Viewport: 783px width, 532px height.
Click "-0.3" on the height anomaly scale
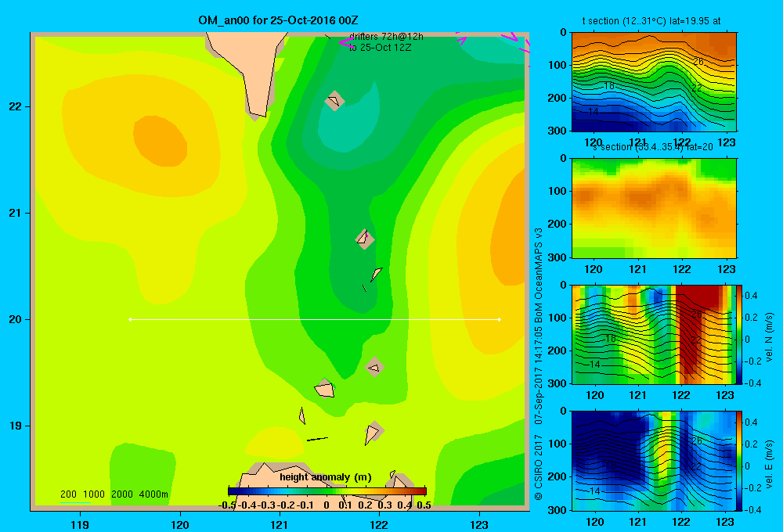click(x=266, y=505)
